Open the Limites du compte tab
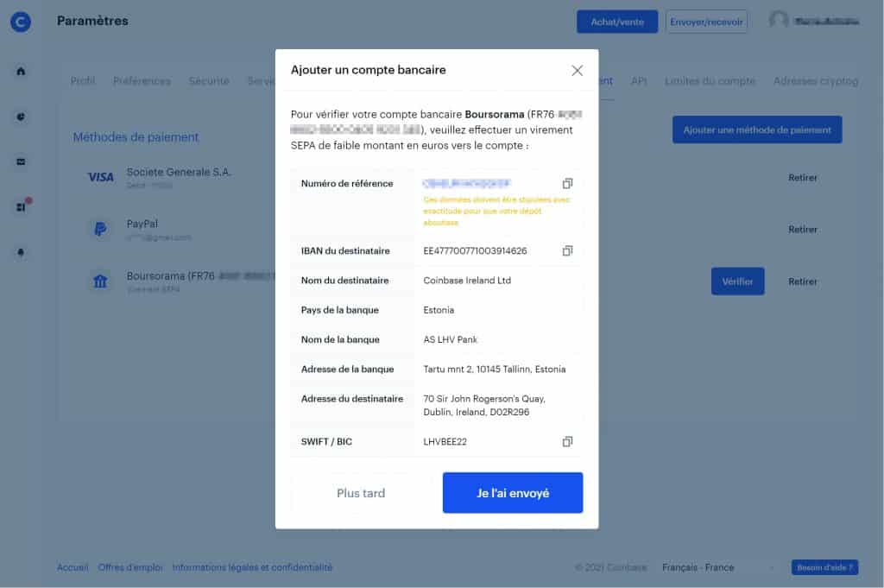 710,80
